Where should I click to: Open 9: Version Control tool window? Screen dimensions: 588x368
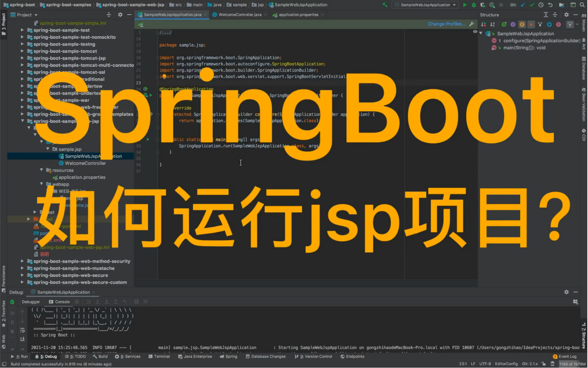[314, 356]
